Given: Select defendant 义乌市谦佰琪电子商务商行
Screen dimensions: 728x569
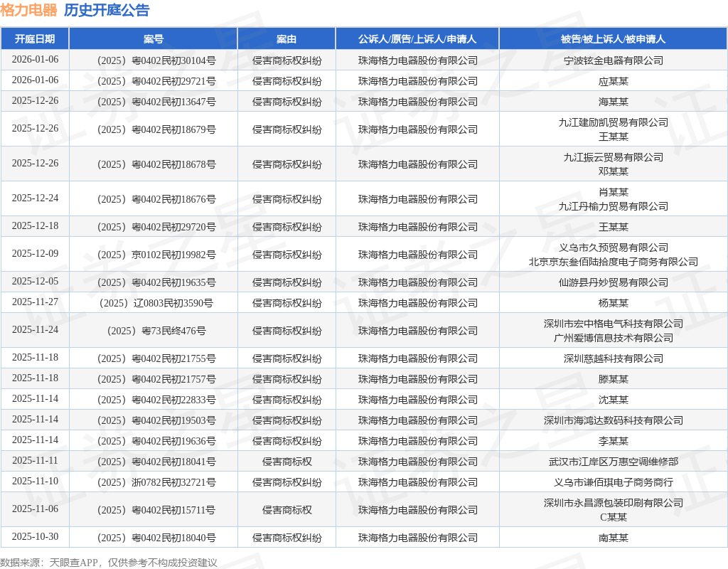Looking at the screenshot, I should [x=614, y=483].
